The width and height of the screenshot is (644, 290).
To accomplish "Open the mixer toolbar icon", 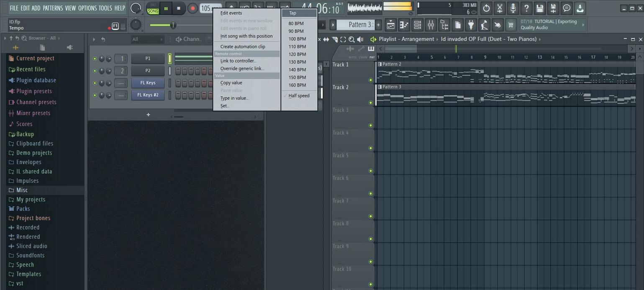I will click(431, 25).
